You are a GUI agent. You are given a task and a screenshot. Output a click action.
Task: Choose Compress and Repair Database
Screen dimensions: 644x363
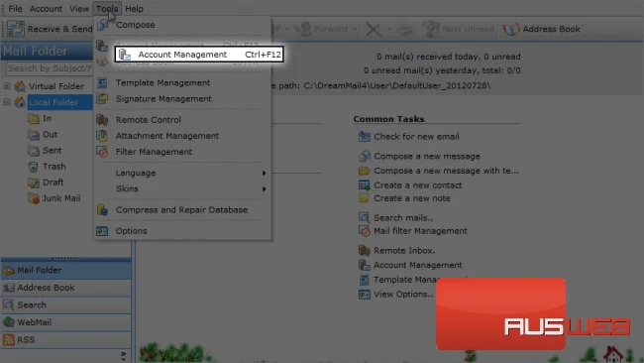pyautogui.click(x=181, y=210)
